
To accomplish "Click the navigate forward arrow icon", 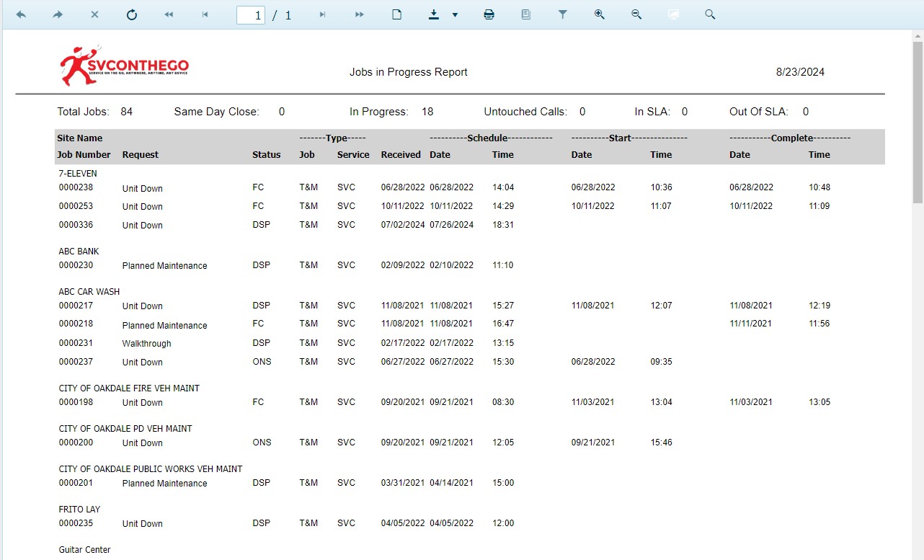I will [x=58, y=14].
